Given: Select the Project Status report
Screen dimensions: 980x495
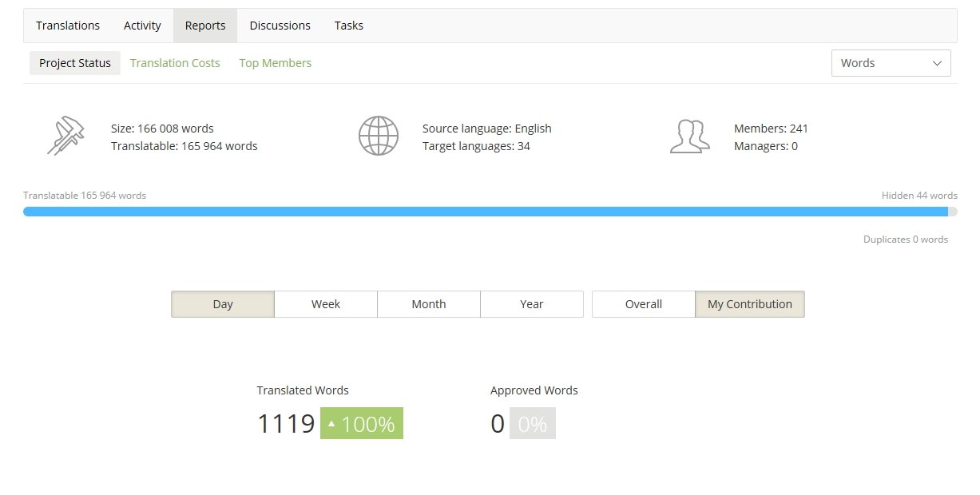Looking at the screenshot, I should tap(75, 63).
